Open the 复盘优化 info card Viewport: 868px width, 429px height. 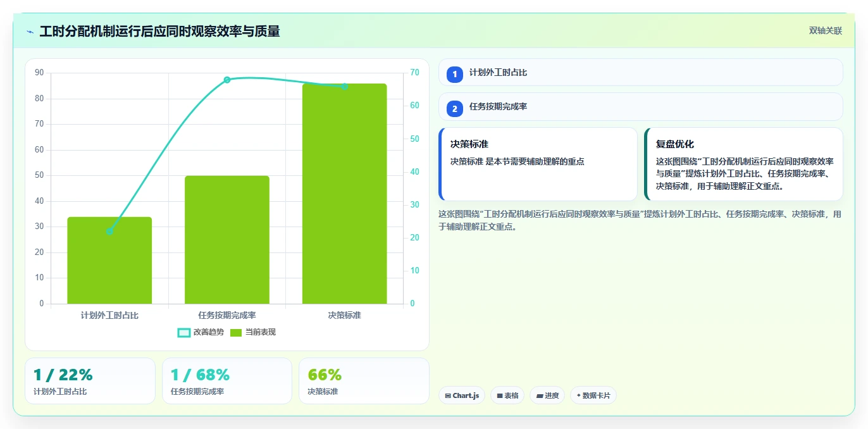pyautogui.click(x=743, y=165)
